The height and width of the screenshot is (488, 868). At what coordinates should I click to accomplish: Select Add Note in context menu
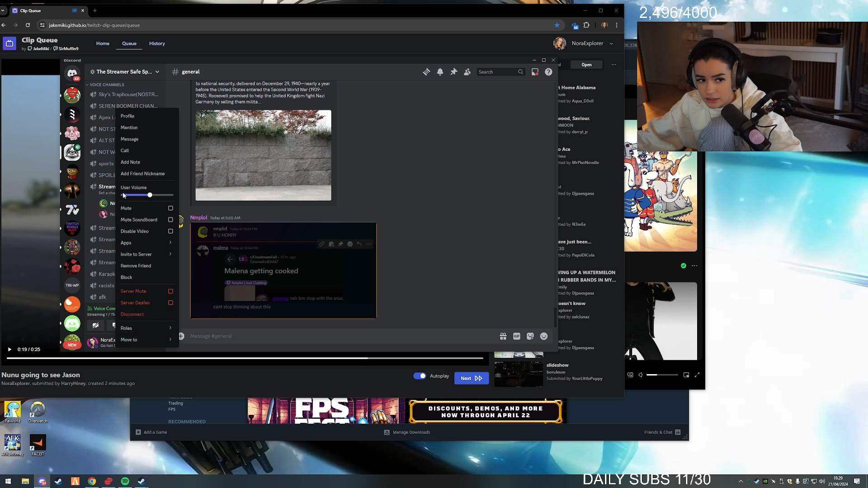pos(146,162)
